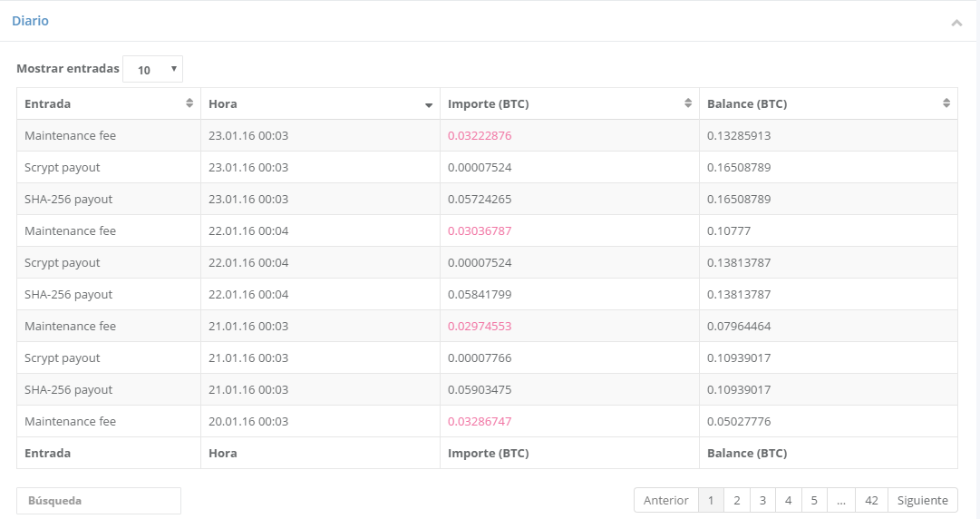Open the Diario section link

30,21
